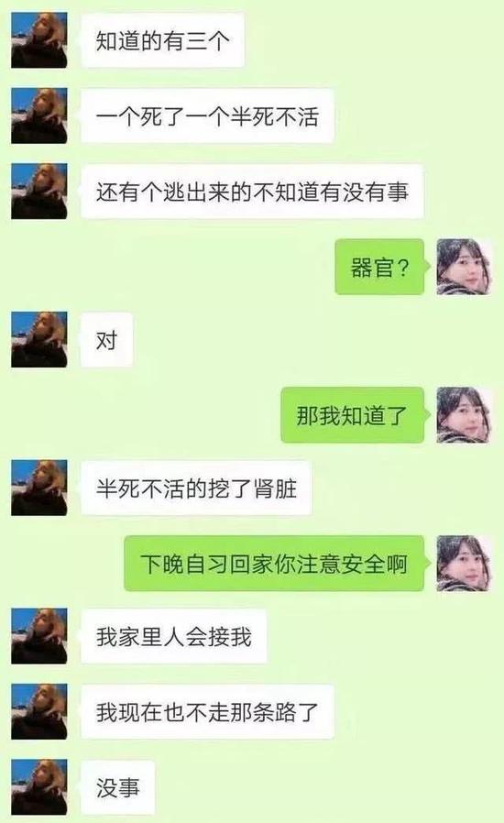Select the bubble 一个死了一个半死不活
The height and width of the screenshot is (823, 504).
tap(207, 116)
